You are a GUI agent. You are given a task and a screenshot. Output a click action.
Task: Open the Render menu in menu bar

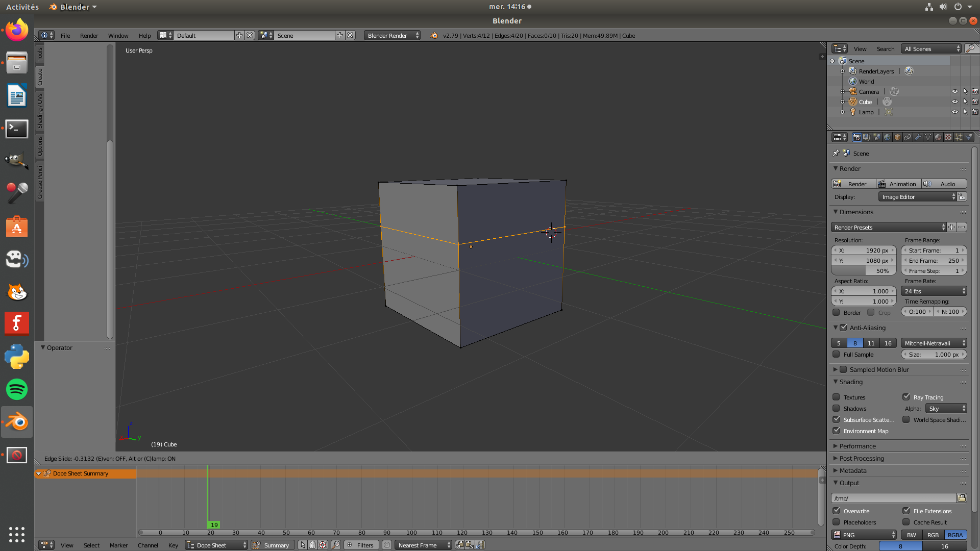click(x=89, y=35)
